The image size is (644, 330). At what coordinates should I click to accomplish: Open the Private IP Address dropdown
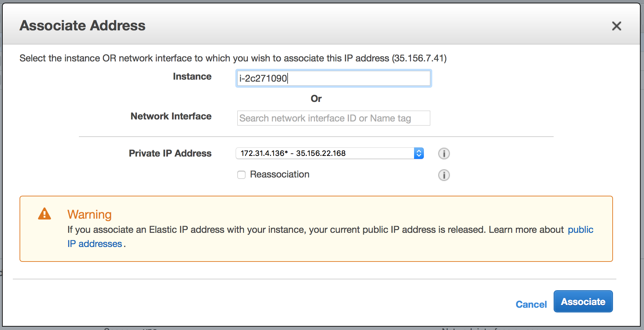click(329, 153)
